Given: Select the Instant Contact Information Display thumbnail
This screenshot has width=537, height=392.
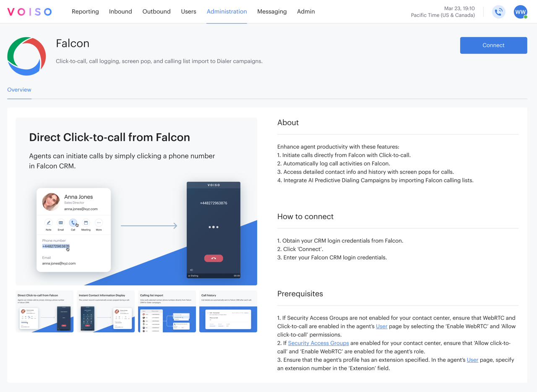Looking at the screenshot, I should (x=106, y=311).
